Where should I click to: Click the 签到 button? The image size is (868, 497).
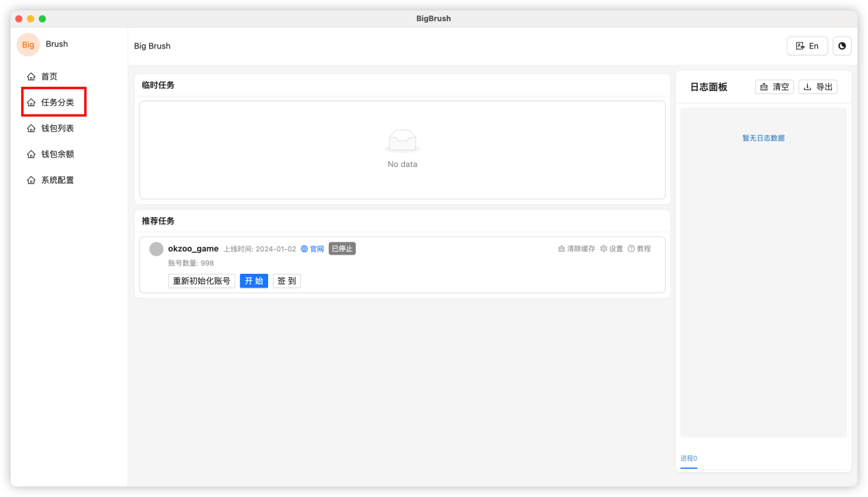tap(287, 281)
